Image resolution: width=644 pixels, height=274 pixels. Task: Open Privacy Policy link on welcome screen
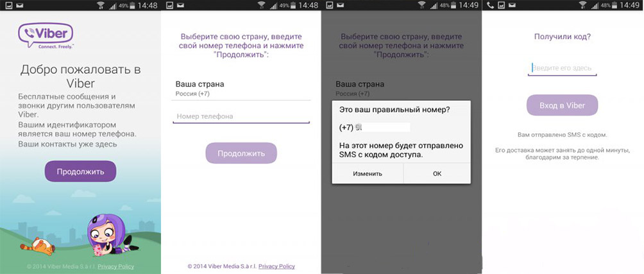116,266
